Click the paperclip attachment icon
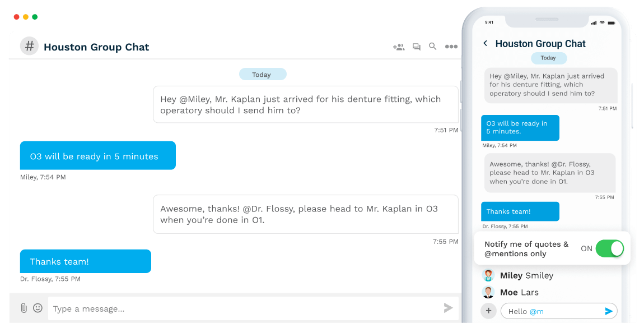The image size is (644, 323). (x=24, y=308)
